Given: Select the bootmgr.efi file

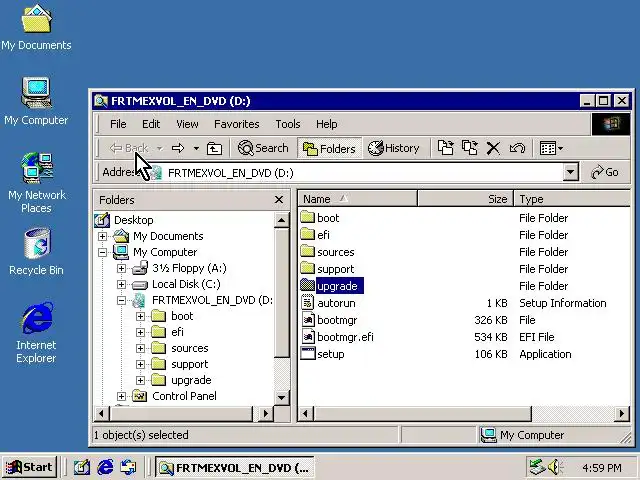Looking at the screenshot, I should (x=345, y=337).
